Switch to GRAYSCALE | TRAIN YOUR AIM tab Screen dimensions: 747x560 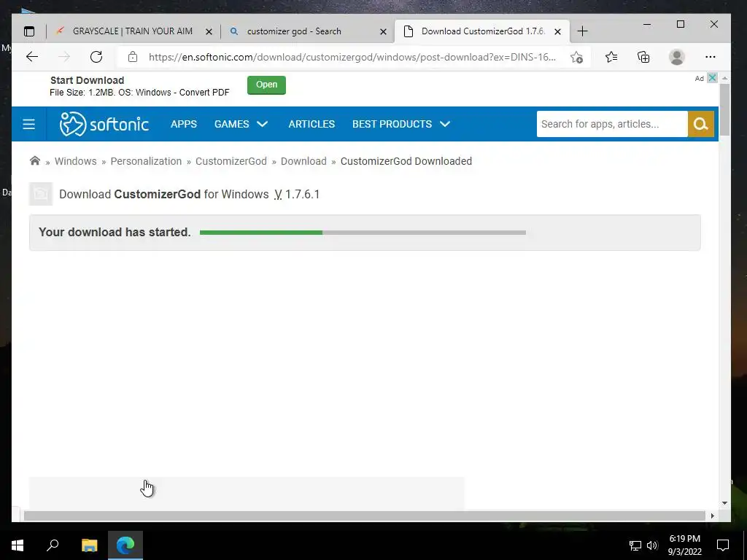click(x=133, y=31)
